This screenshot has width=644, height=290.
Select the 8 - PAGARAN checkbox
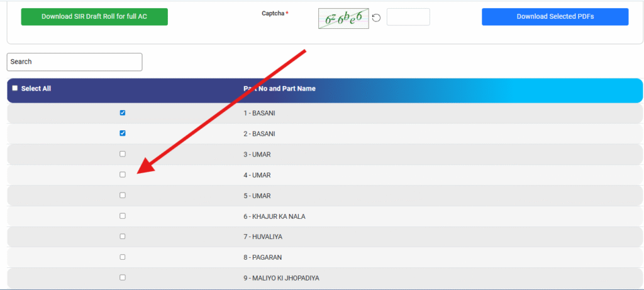123,257
